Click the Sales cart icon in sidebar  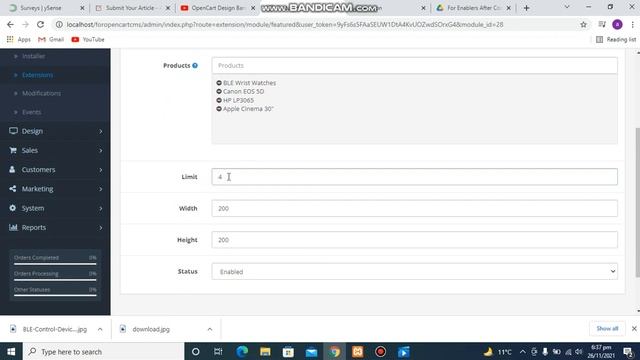[13, 150]
